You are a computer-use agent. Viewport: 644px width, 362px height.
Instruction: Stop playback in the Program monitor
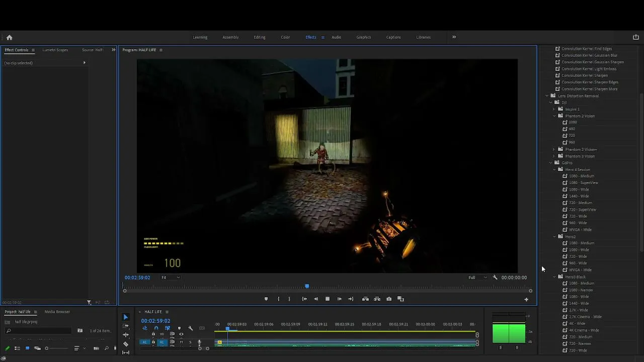click(328, 299)
